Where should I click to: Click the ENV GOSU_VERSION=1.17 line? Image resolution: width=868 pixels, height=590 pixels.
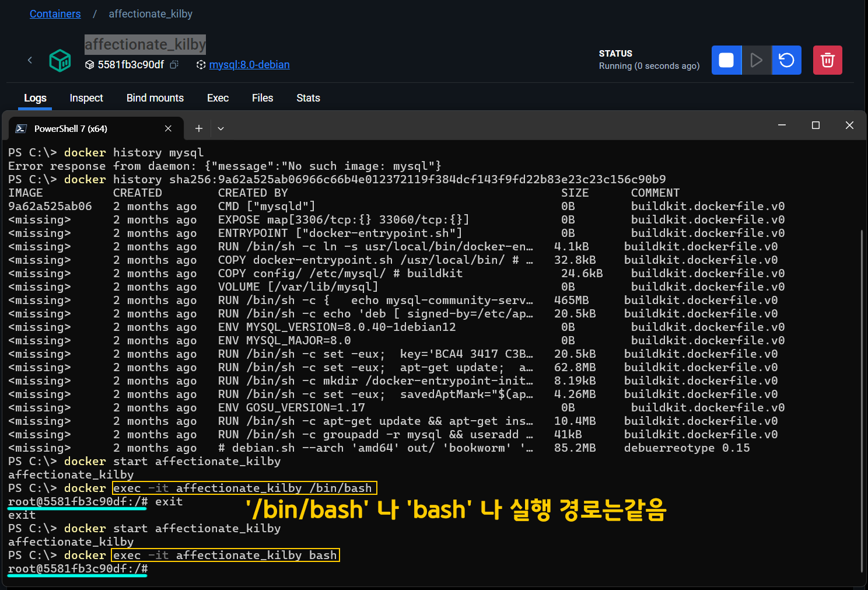292,407
